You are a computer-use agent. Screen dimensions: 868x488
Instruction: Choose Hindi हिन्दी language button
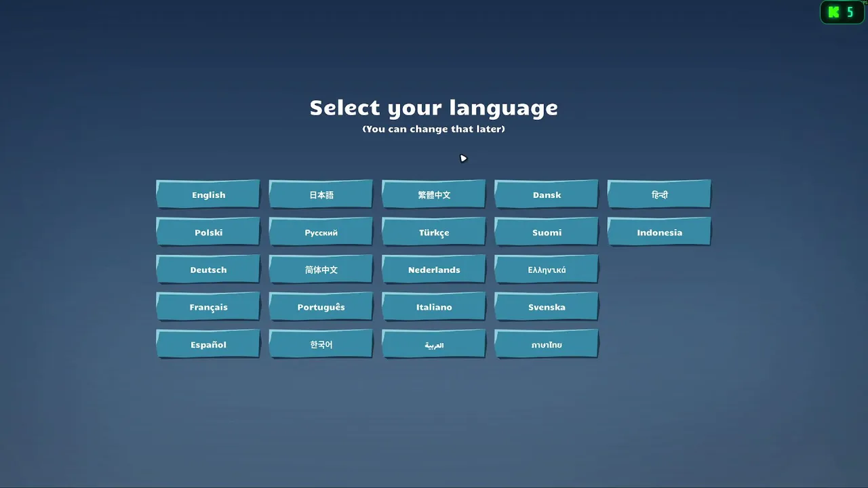(659, 195)
